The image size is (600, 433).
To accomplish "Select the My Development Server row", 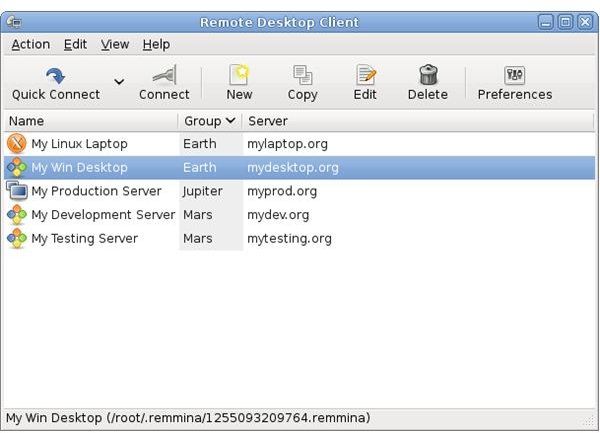I will [300, 215].
